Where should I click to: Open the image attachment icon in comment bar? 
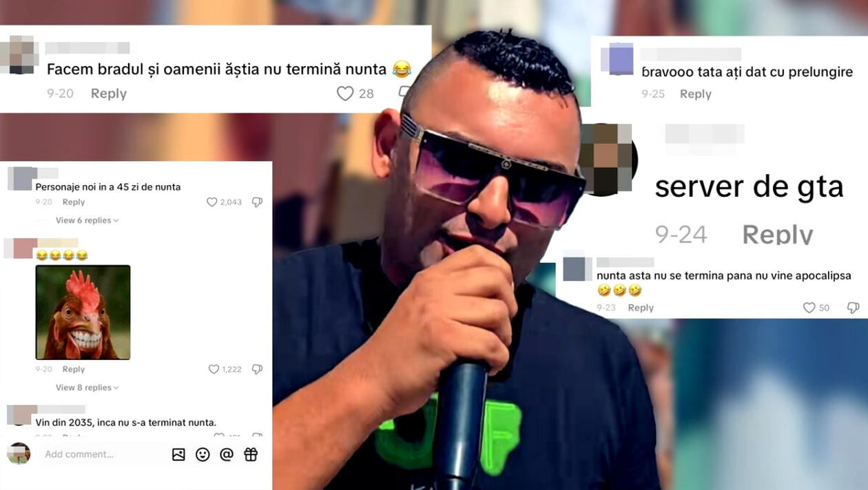click(178, 454)
